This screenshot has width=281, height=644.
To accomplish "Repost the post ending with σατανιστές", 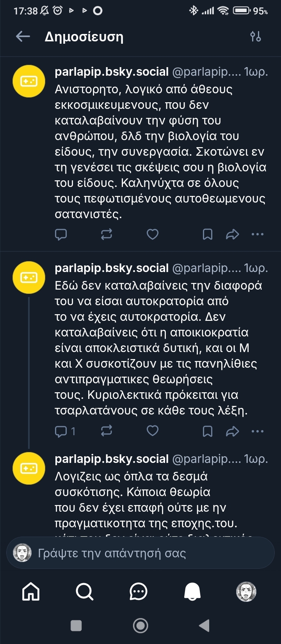I will click(x=107, y=234).
